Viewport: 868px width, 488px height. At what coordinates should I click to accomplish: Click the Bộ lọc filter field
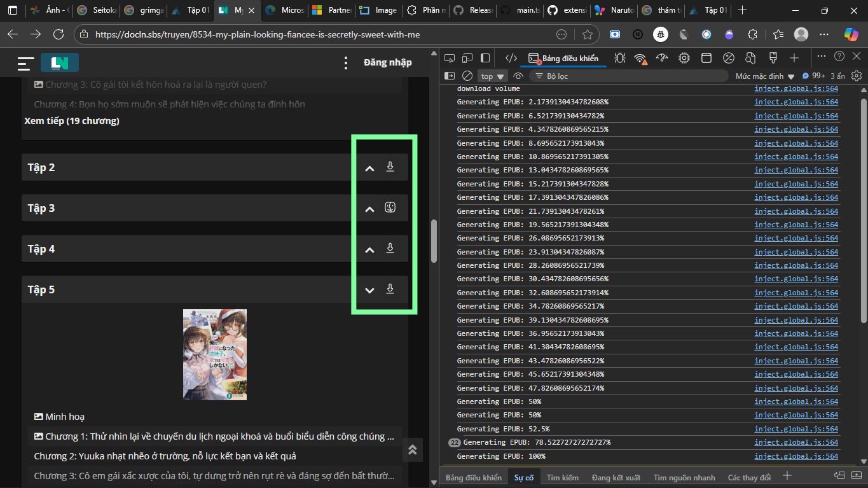click(628, 76)
